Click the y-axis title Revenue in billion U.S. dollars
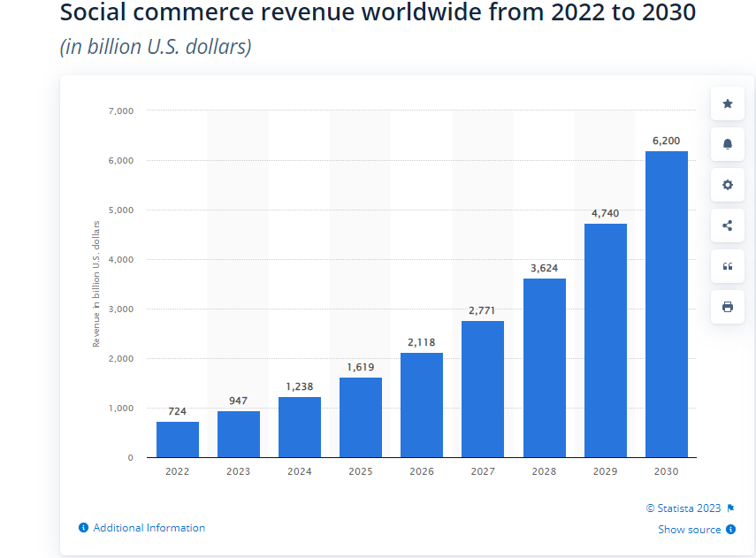756x558 pixels. pos(96,284)
